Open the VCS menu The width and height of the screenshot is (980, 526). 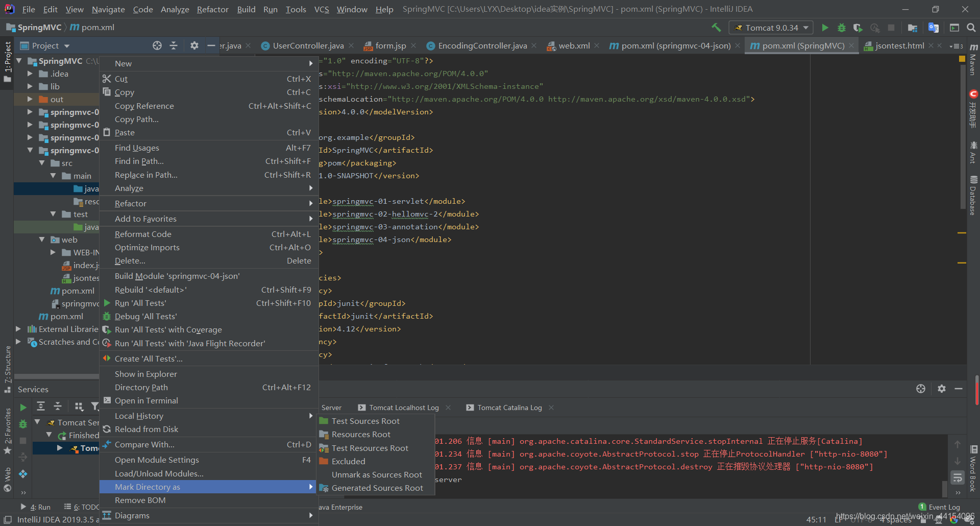click(322, 9)
